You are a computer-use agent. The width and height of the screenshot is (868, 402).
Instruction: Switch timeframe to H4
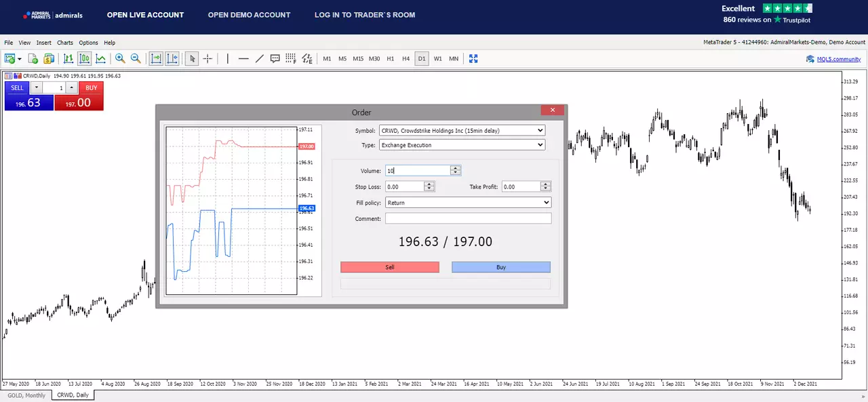point(406,59)
